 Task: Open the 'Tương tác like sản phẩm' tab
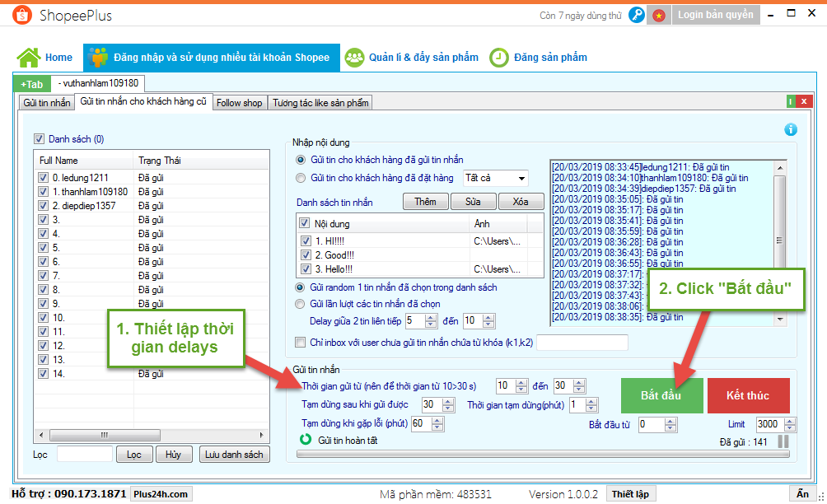tap(321, 102)
